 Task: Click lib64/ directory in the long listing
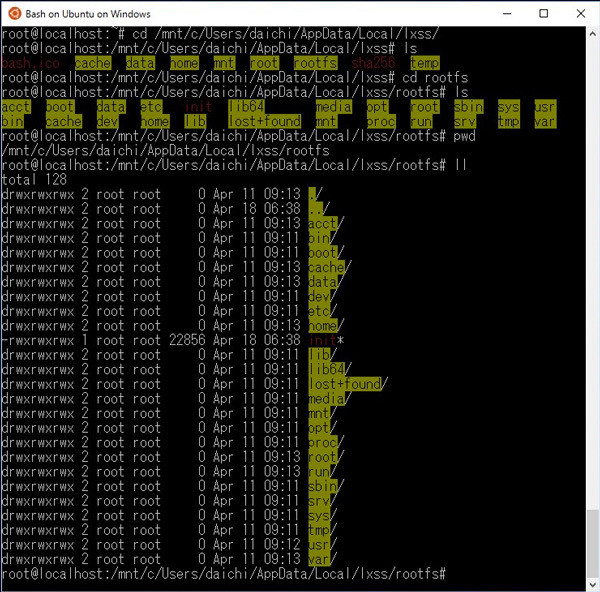pos(328,369)
